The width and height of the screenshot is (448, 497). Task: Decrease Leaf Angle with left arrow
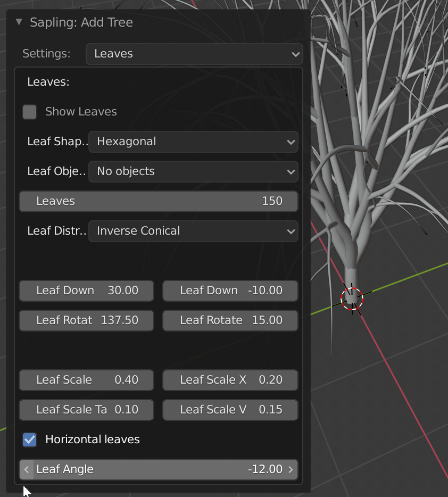click(x=27, y=469)
